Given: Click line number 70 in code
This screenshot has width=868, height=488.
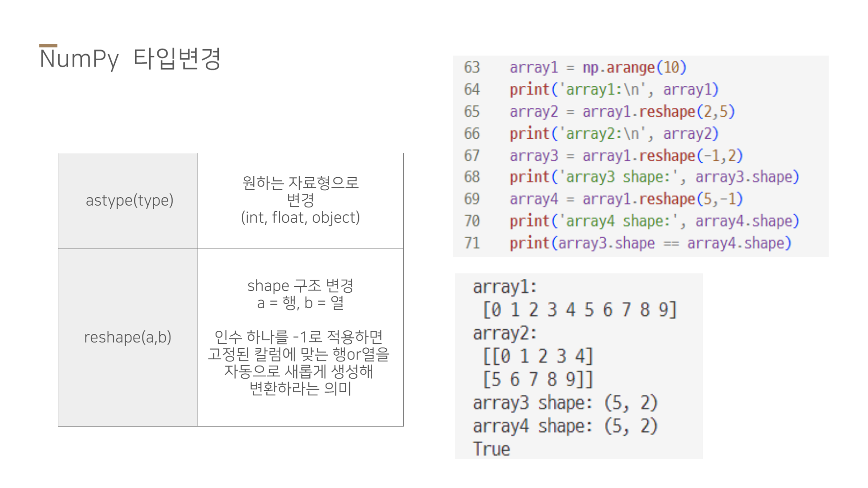Looking at the screenshot, I should [x=472, y=221].
